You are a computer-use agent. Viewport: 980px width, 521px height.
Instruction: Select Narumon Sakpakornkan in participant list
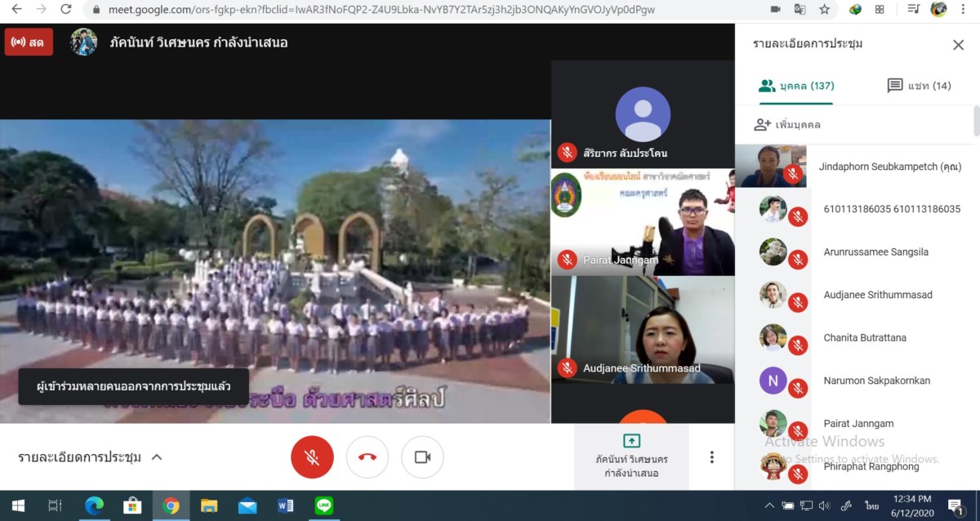click(853, 381)
